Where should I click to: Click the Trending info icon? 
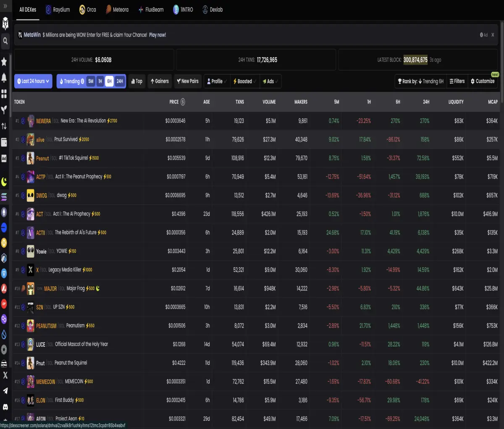pyautogui.click(x=82, y=81)
